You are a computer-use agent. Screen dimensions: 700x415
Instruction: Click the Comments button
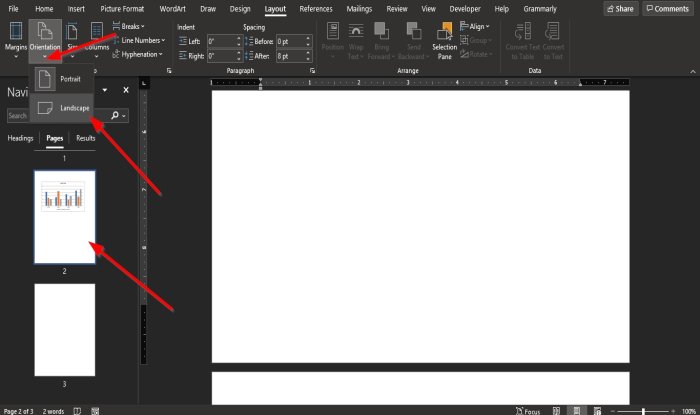[667, 8]
